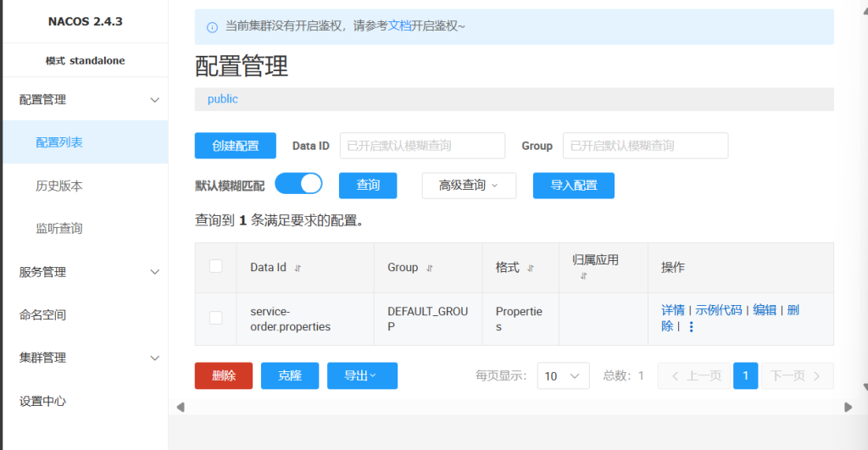Open the 高级查询 dropdown
The image size is (868, 450).
click(469, 186)
